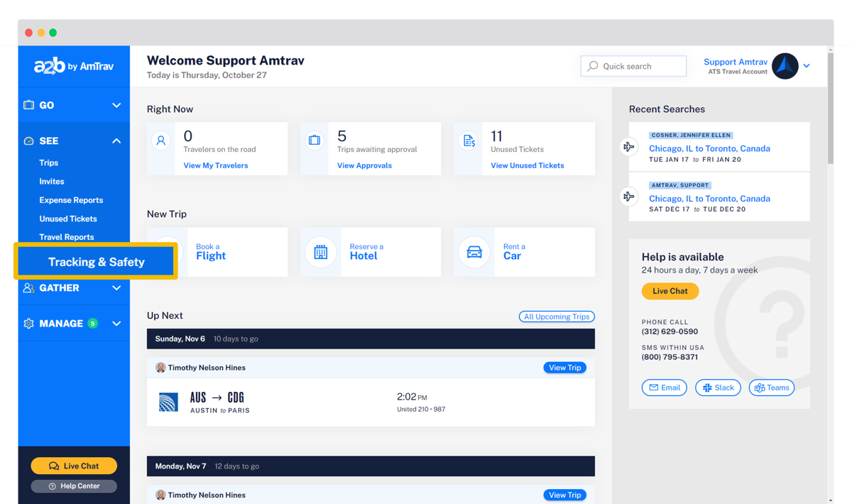Collapse the SEE section chevron

116,140
